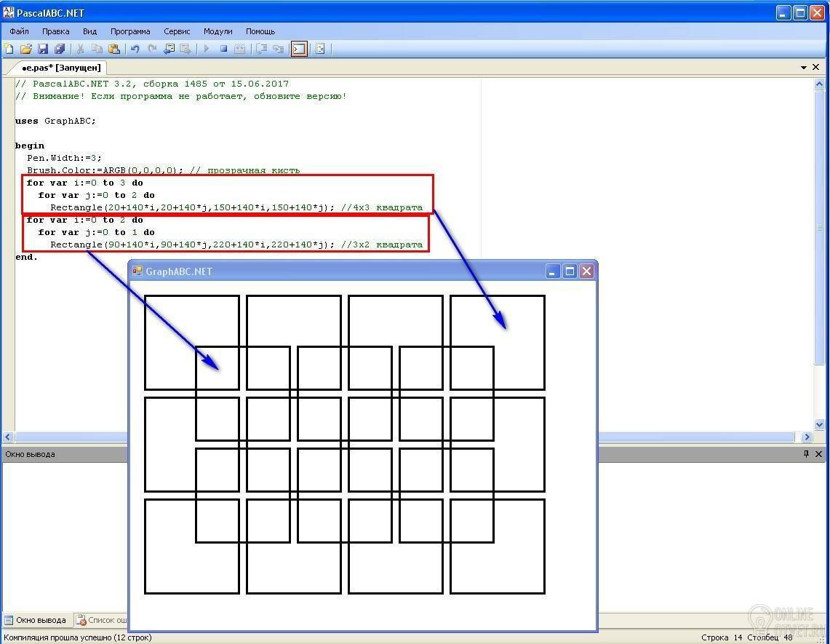Open the Сервис menu
Screen dimensions: 830x644
click(x=177, y=31)
